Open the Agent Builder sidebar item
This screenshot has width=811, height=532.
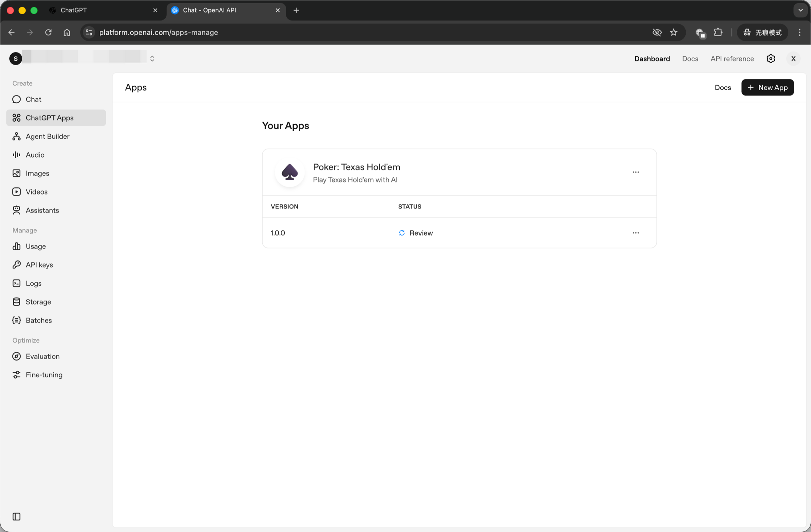47,136
